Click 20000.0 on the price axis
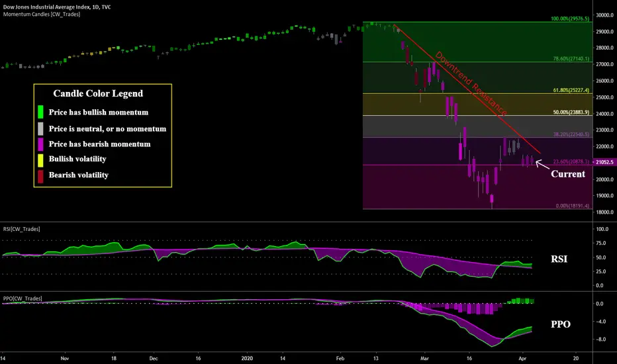The image size is (617, 364). tap(604, 179)
